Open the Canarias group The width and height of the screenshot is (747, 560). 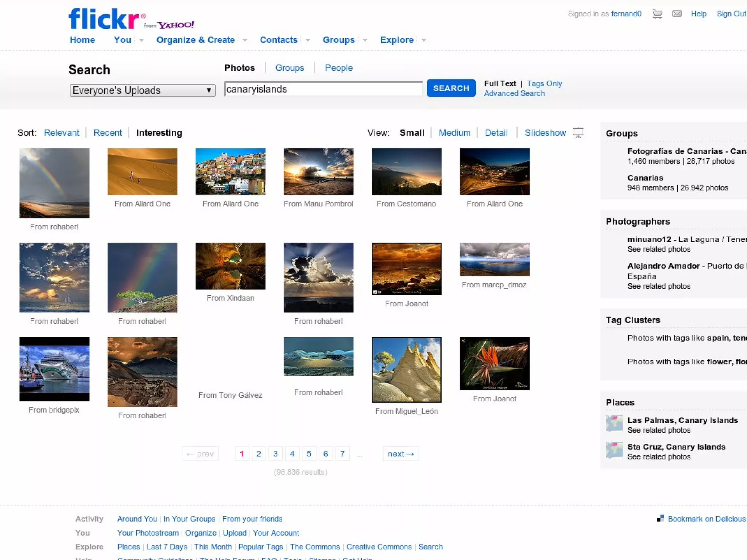tap(645, 178)
